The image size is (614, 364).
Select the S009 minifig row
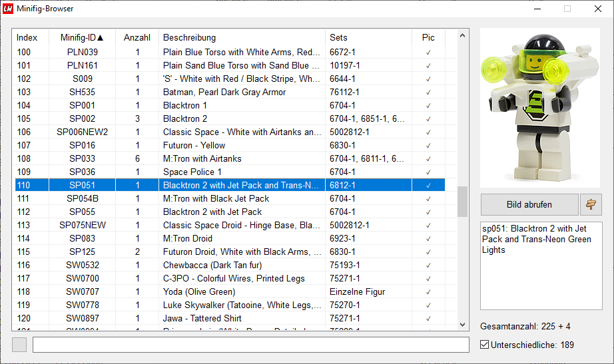(230, 79)
